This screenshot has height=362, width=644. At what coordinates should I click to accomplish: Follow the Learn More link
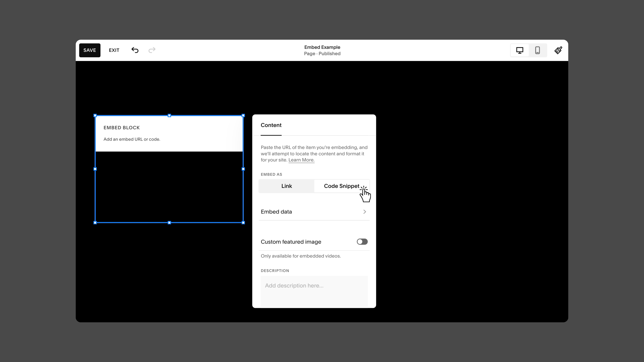[x=301, y=160]
